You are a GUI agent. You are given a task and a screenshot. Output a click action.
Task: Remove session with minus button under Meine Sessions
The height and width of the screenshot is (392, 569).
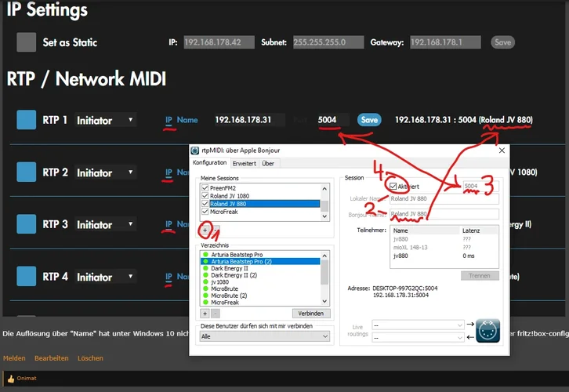pos(216,230)
